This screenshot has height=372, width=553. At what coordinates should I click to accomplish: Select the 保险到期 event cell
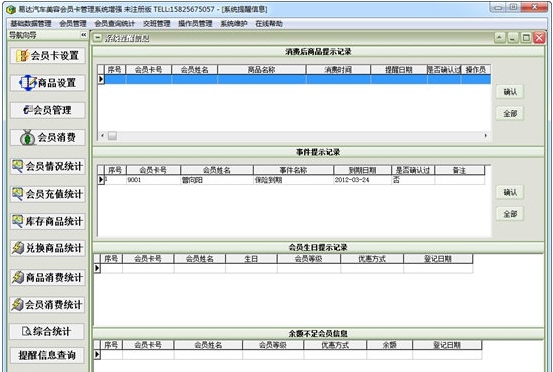pos(293,180)
